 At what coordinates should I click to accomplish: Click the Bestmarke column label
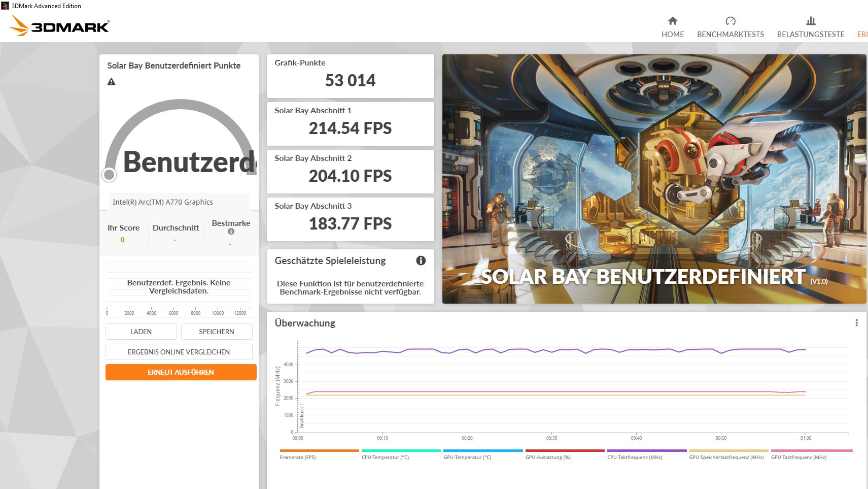click(x=231, y=223)
